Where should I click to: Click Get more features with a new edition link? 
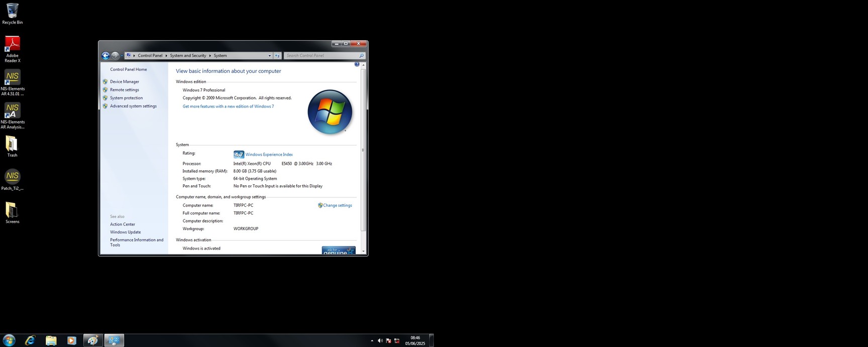(x=229, y=106)
